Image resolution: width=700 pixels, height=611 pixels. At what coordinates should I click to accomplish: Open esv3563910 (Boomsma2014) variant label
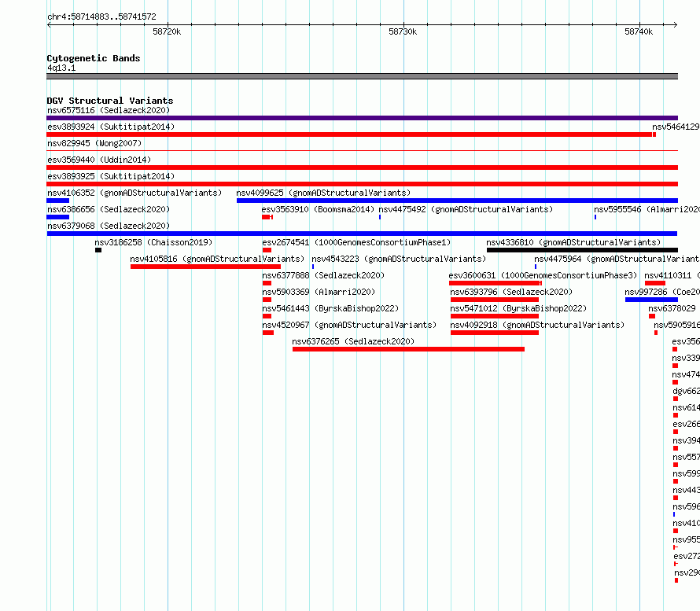point(318,209)
